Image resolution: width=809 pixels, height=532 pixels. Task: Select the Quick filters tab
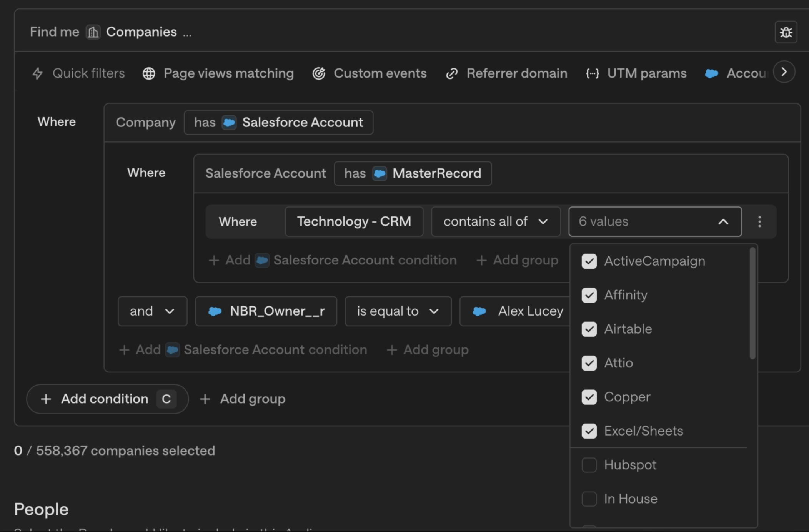click(78, 73)
